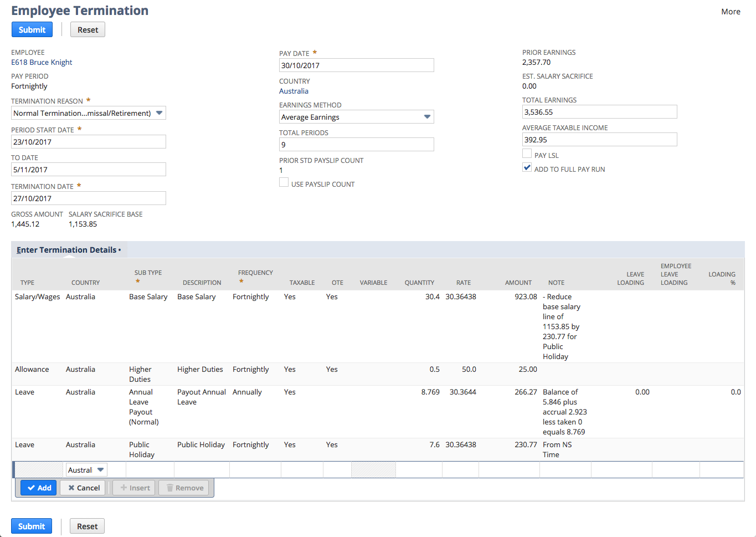
Task: Check the Use Payslip Count box
Action: [x=284, y=182]
